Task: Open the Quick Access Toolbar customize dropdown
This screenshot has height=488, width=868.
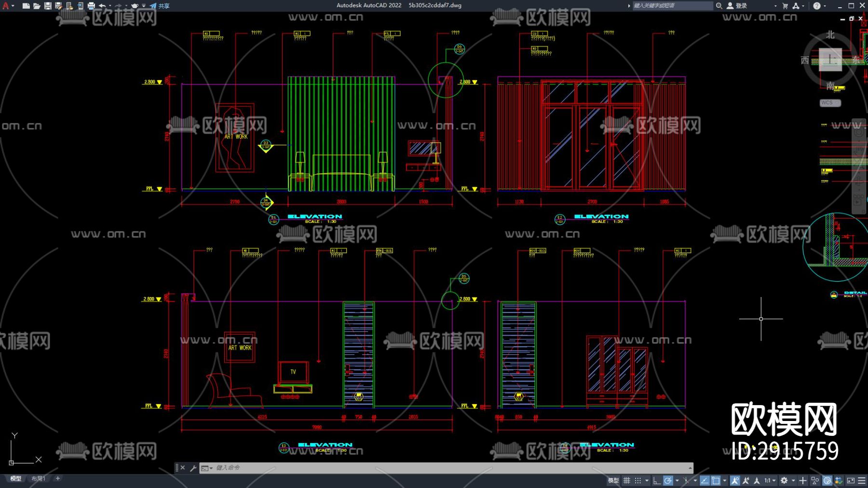Action: 144,6
